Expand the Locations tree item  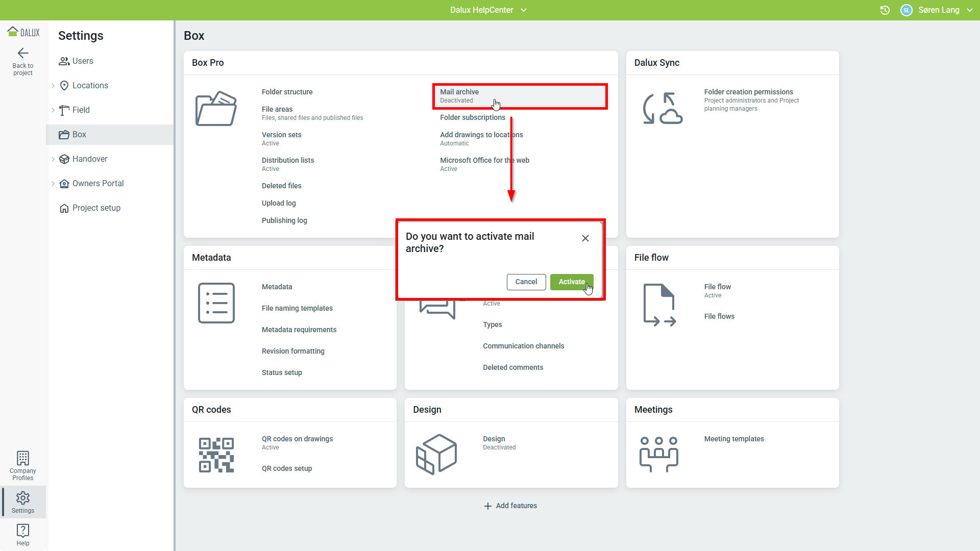(53, 86)
